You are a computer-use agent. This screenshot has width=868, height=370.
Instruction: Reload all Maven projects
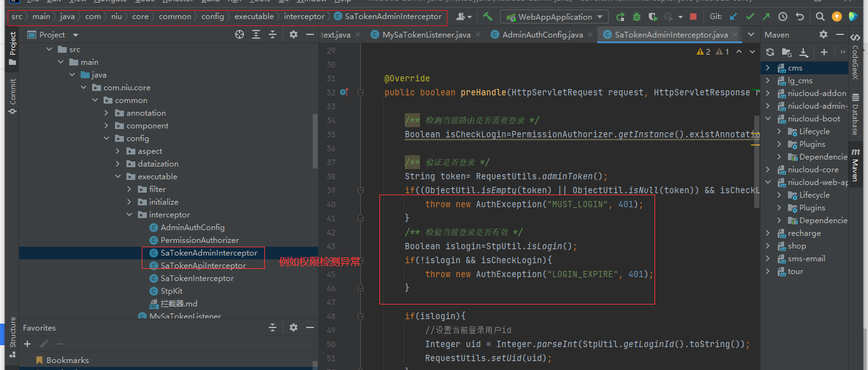770,52
